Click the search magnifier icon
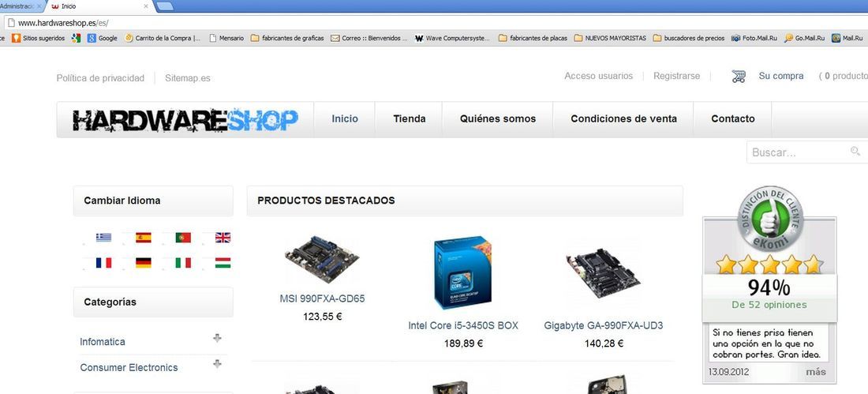Image resolution: width=868 pixels, height=394 pixels. click(855, 152)
